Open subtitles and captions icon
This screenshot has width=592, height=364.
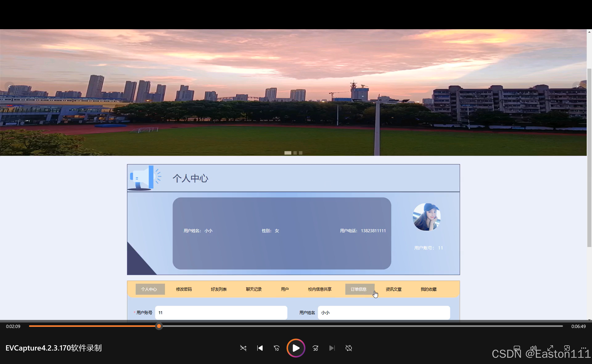click(x=517, y=348)
